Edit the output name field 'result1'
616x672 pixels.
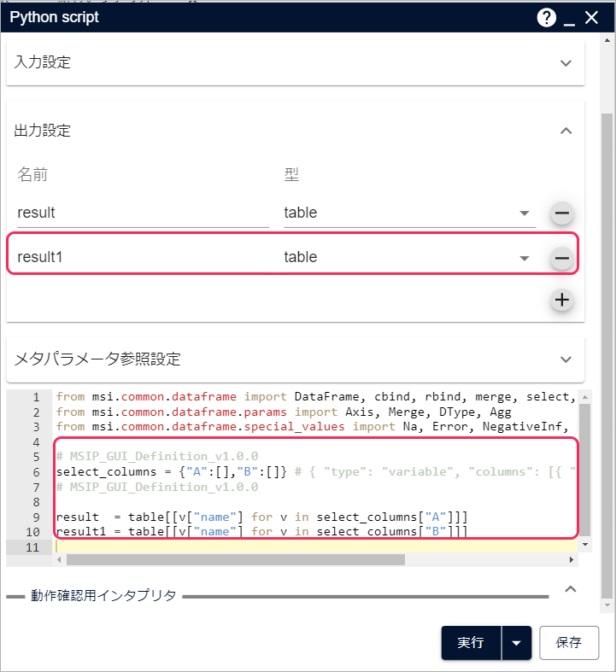[144, 257]
